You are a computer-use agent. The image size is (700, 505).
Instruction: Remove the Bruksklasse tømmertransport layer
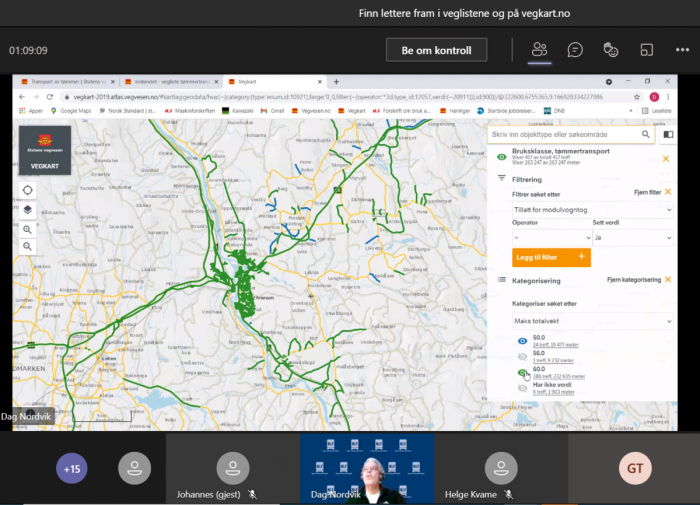click(x=666, y=159)
